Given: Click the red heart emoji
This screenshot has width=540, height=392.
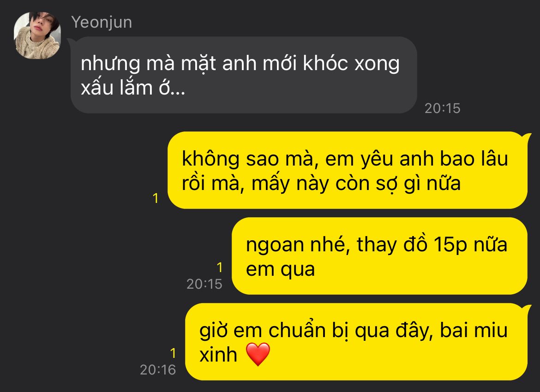Looking at the screenshot, I should (x=258, y=355).
